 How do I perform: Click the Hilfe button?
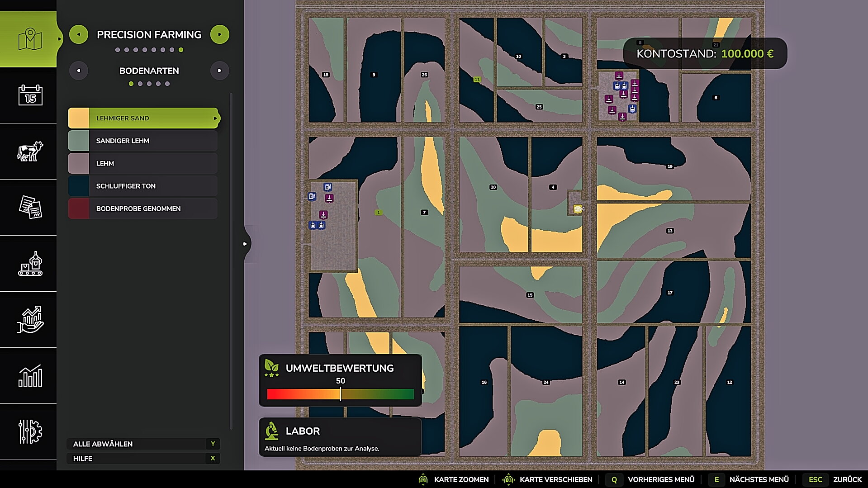click(x=143, y=458)
